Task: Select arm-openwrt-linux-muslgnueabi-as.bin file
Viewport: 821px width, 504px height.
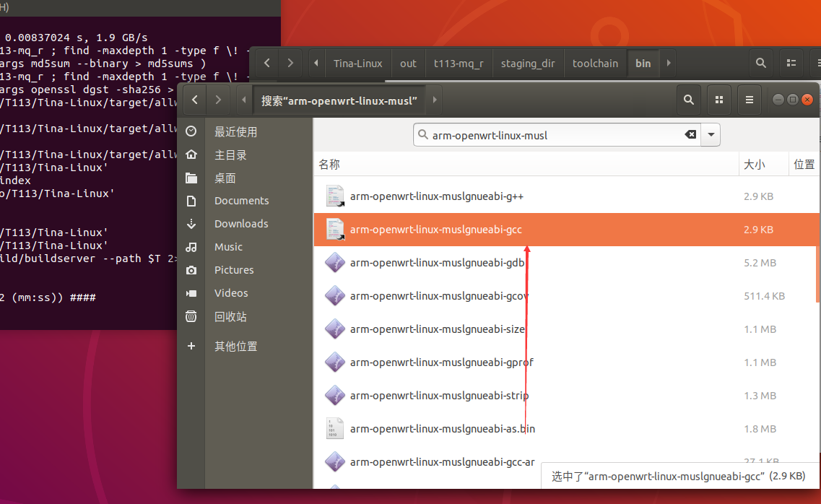Action: click(x=567, y=429)
